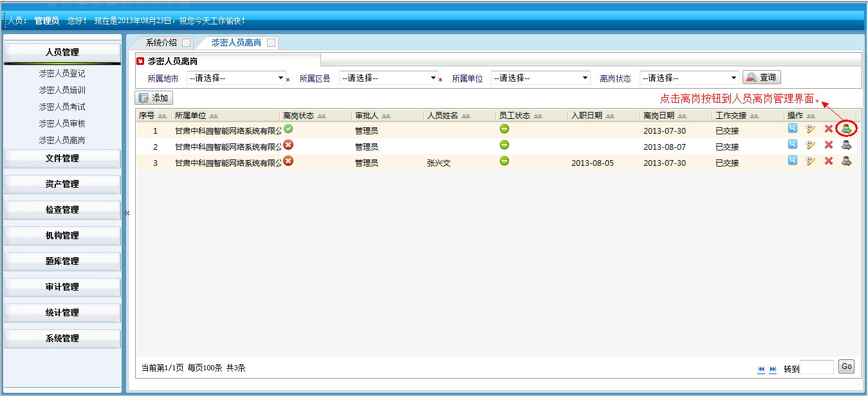View details of 张兴文's record
The width and height of the screenshot is (868, 396).
(793, 161)
